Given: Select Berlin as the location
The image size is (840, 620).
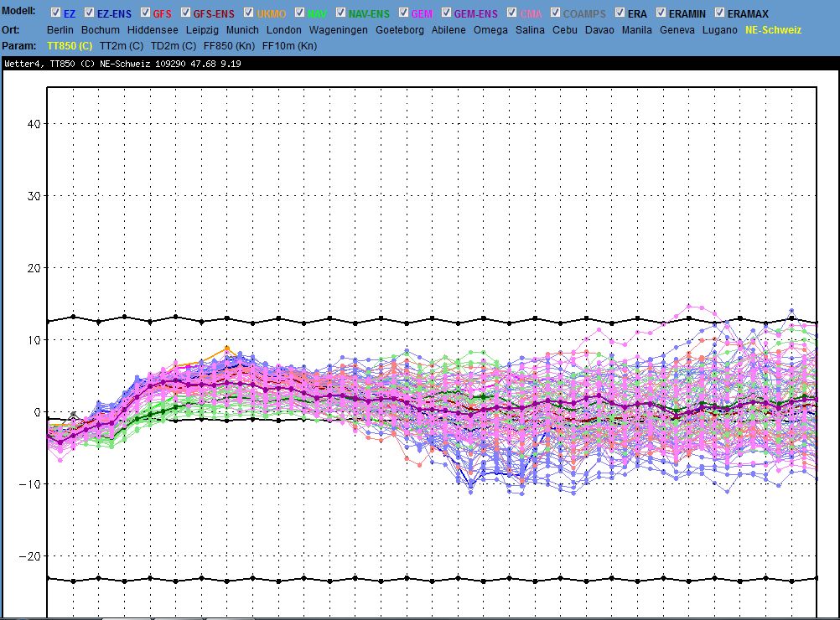Looking at the screenshot, I should point(61,29).
